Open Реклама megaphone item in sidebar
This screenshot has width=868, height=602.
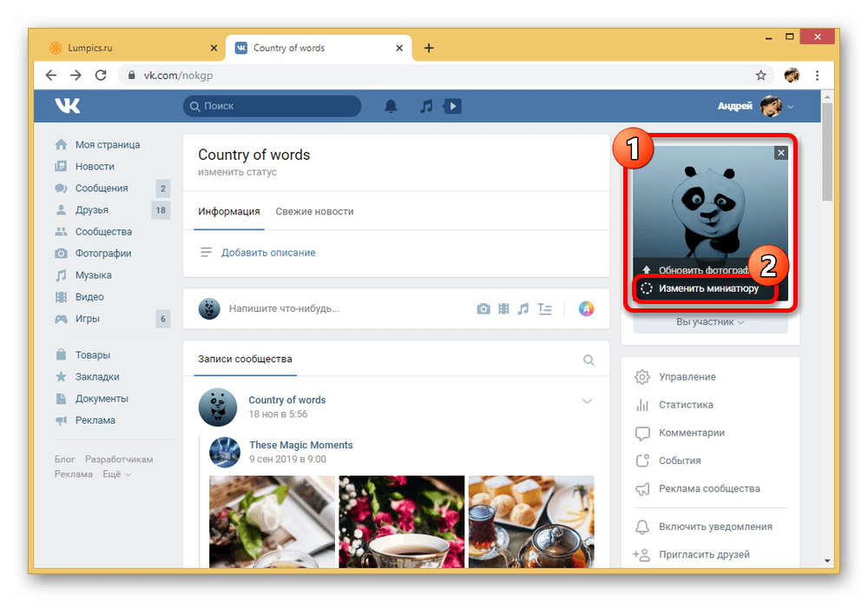click(x=95, y=420)
